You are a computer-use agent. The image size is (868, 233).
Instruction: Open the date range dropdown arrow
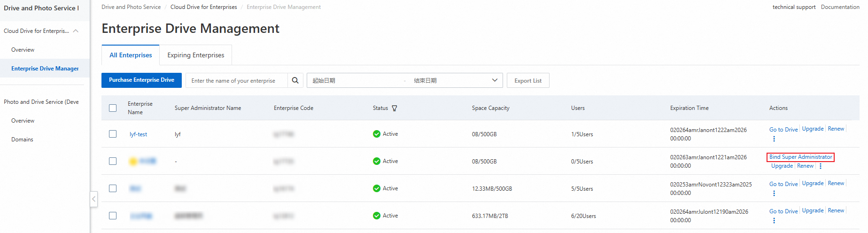(x=495, y=80)
